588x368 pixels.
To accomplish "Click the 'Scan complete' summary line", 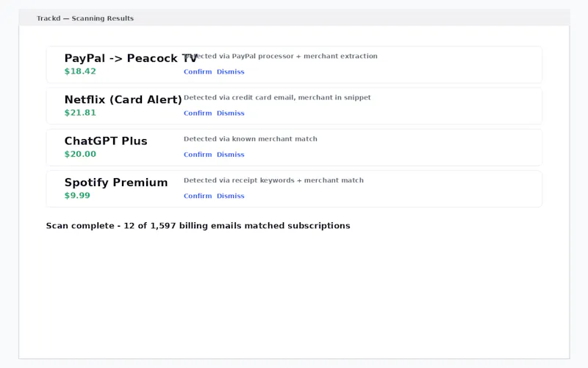I will (198, 226).
